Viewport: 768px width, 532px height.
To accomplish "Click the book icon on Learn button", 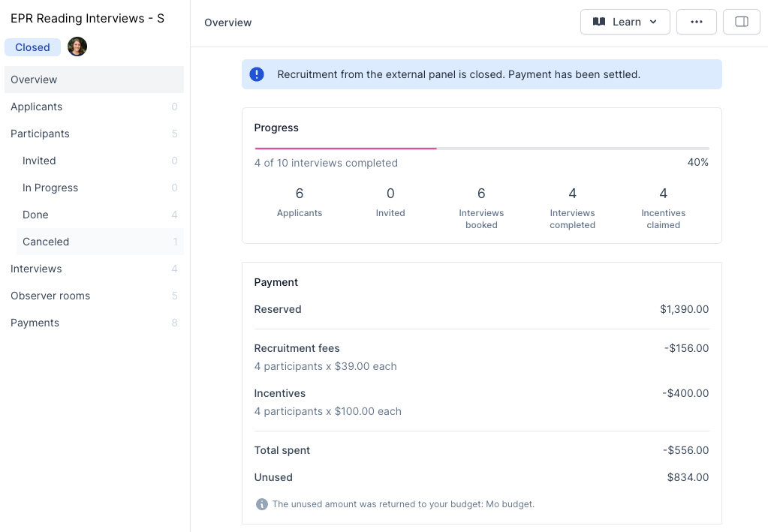I will 599,22.
